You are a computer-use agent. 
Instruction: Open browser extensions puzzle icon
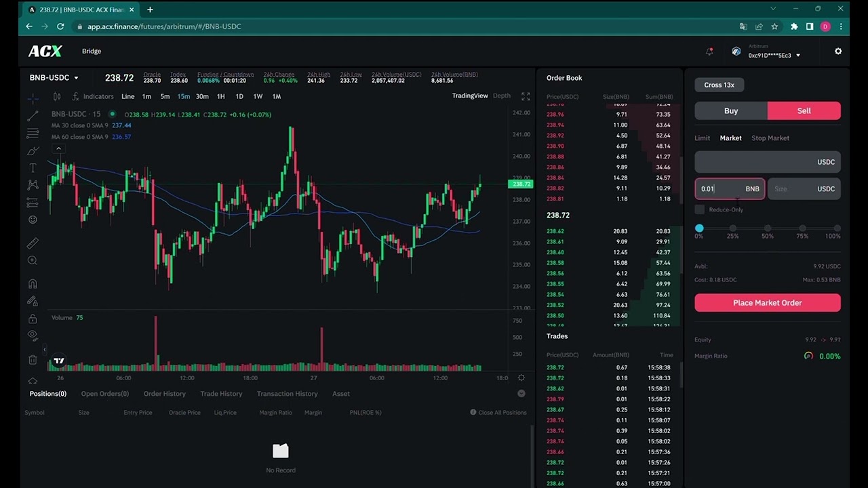coord(794,26)
